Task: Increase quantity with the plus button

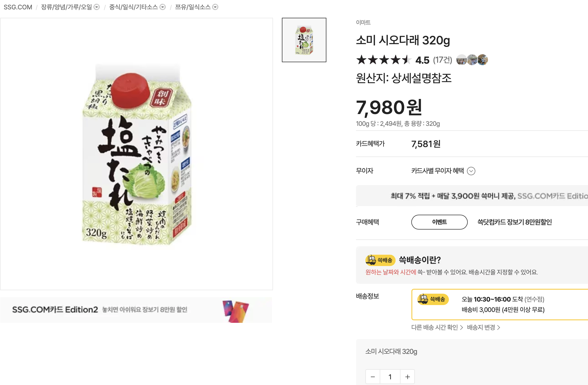Action: pos(407,377)
